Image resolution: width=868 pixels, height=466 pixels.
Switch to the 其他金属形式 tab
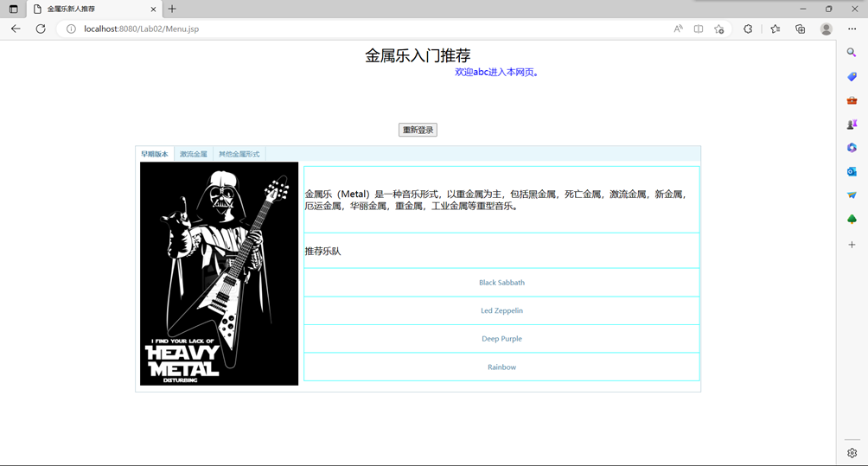pyautogui.click(x=239, y=154)
